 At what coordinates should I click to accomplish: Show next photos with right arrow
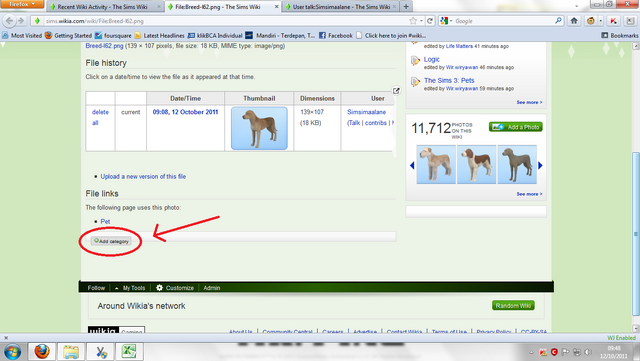(x=540, y=165)
